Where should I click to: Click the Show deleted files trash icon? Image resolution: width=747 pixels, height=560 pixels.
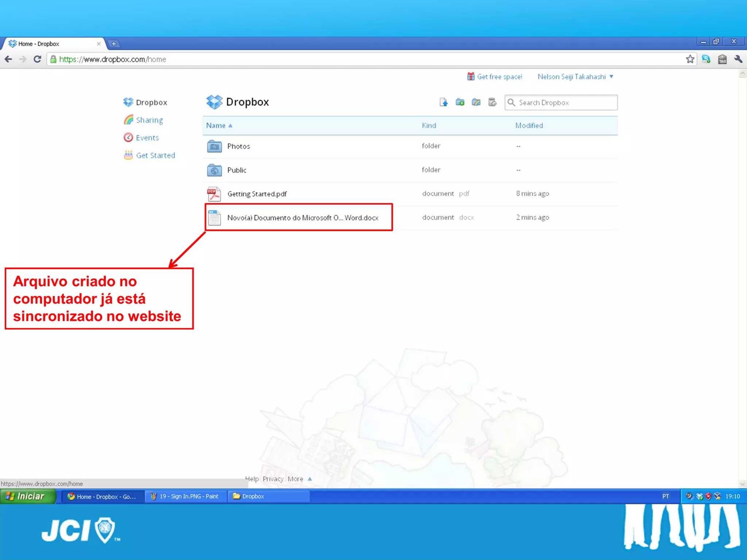coord(492,102)
